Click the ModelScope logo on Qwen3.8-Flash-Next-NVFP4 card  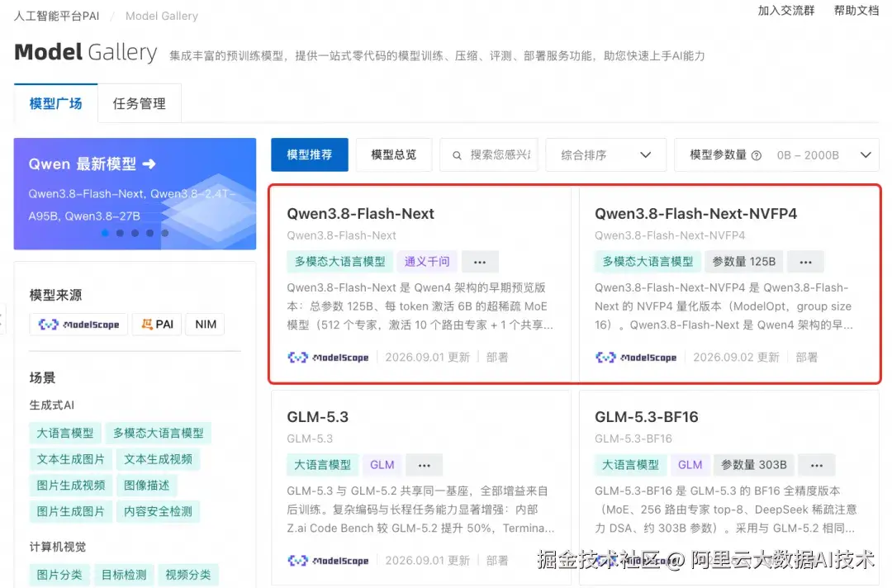[x=636, y=357]
